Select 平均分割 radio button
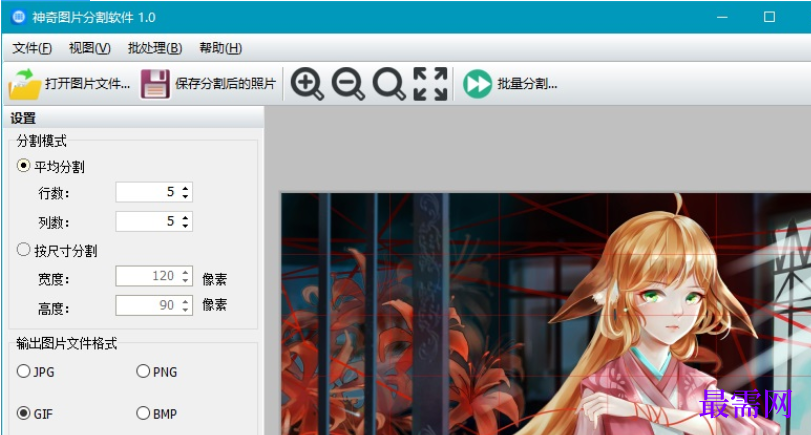This screenshot has width=811, height=435. click(x=23, y=166)
